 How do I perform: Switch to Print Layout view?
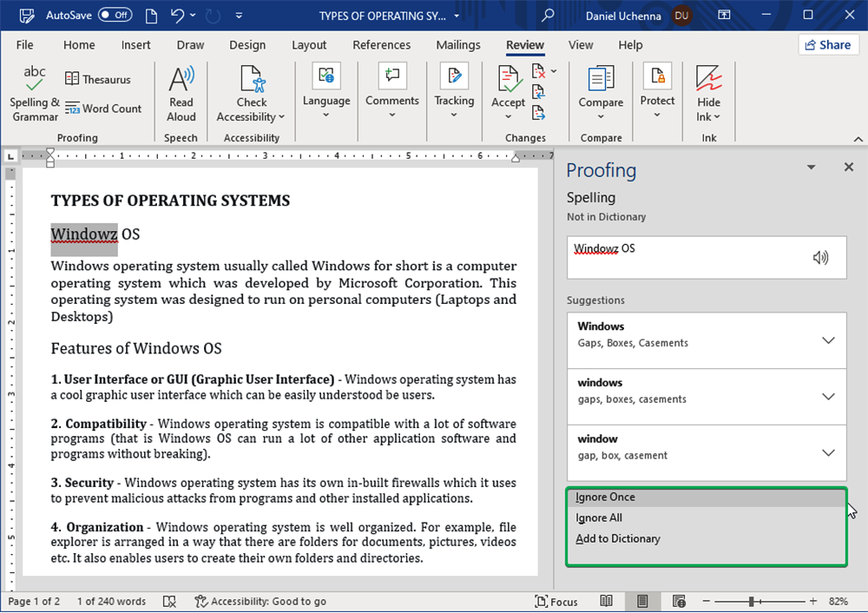(643, 601)
